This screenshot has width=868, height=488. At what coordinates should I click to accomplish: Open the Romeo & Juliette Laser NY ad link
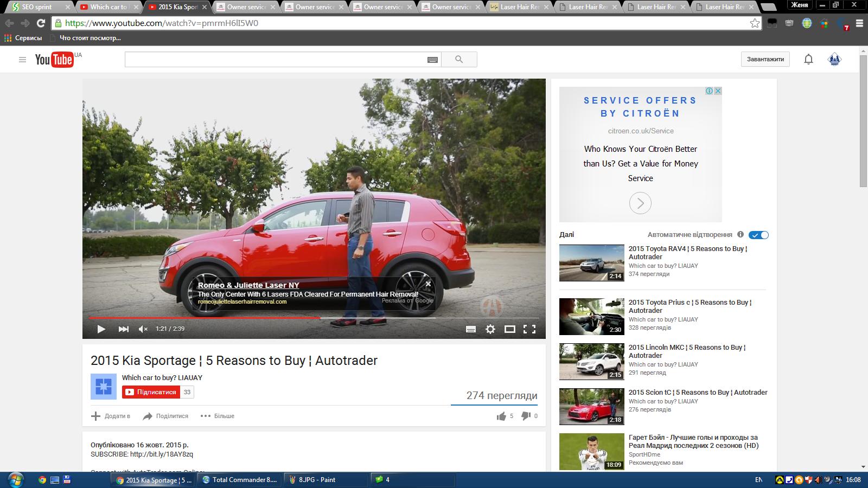(248, 285)
